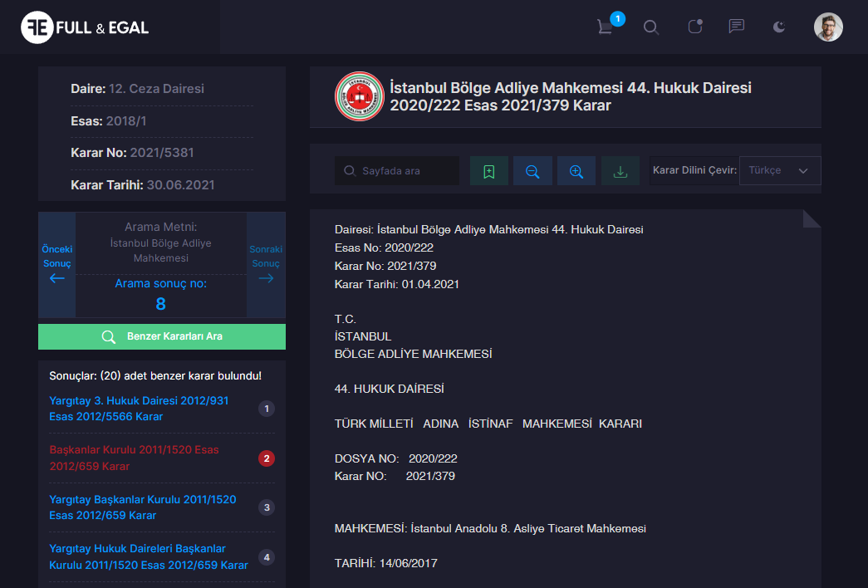Click the search magnifier in header
This screenshot has height=588, width=868.
click(651, 27)
